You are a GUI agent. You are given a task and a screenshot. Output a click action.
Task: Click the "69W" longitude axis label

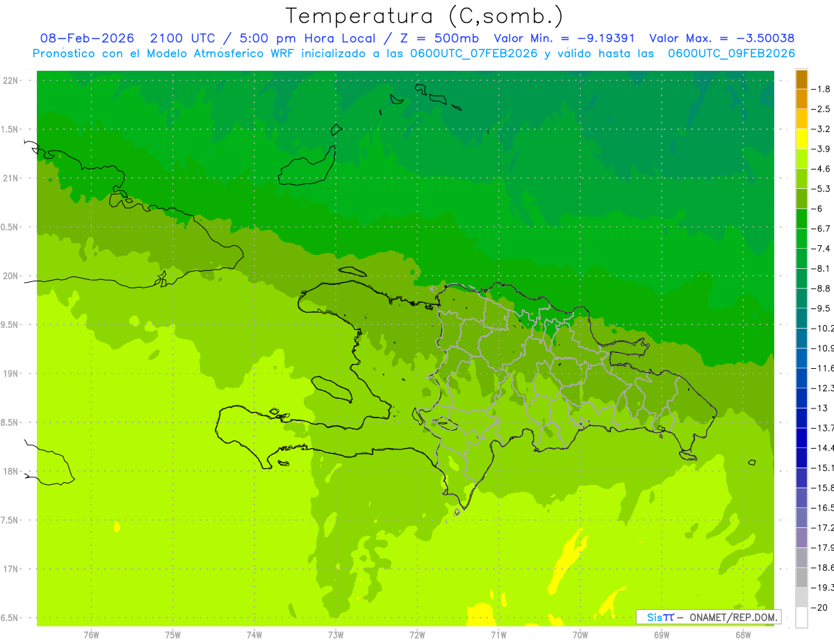coord(662,635)
